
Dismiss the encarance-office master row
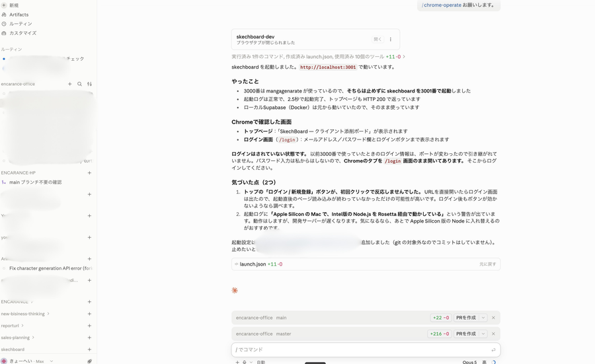[493, 334]
